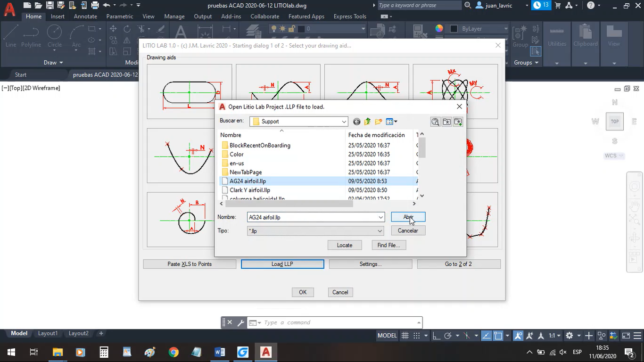
Task: Click the Search the Web icon in file dialog
Action: [435, 122]
